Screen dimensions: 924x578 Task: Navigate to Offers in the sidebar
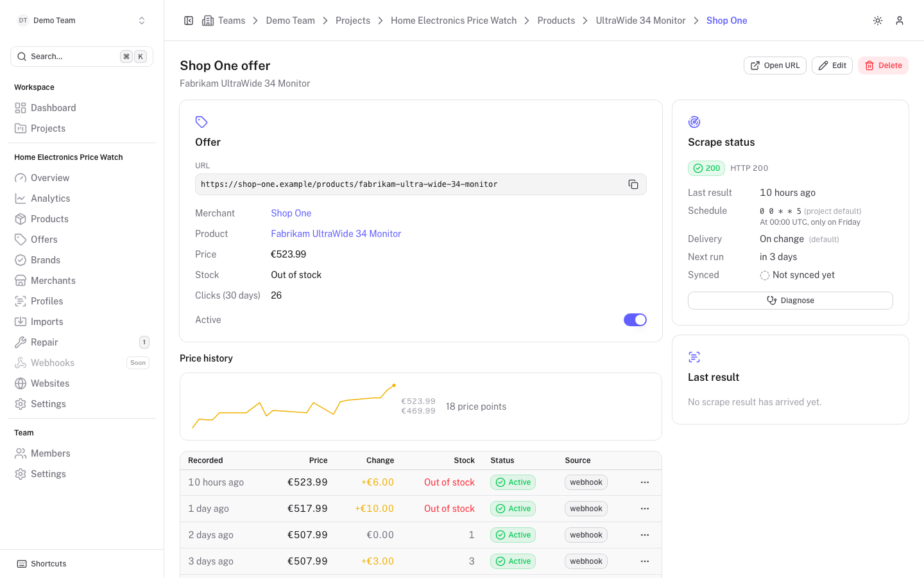pyautogui.click(x=81, y=240)
